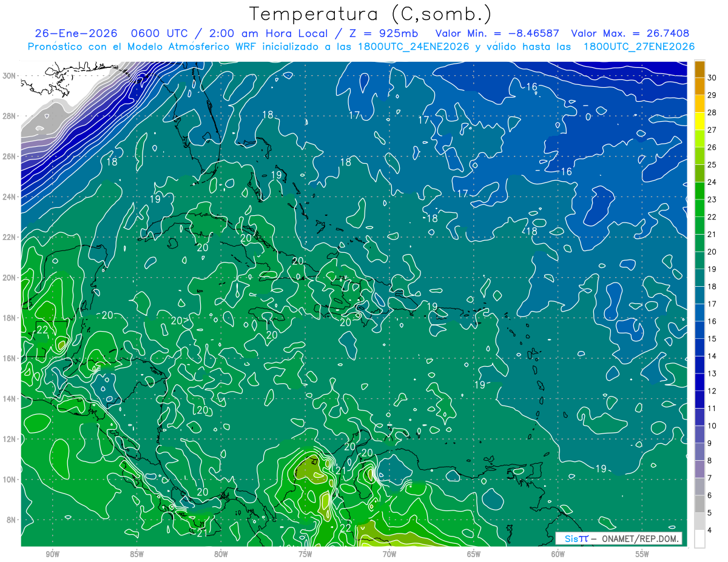
Task: Select the yellow swatch for 27 degrees
Action: tap(699, 121)
